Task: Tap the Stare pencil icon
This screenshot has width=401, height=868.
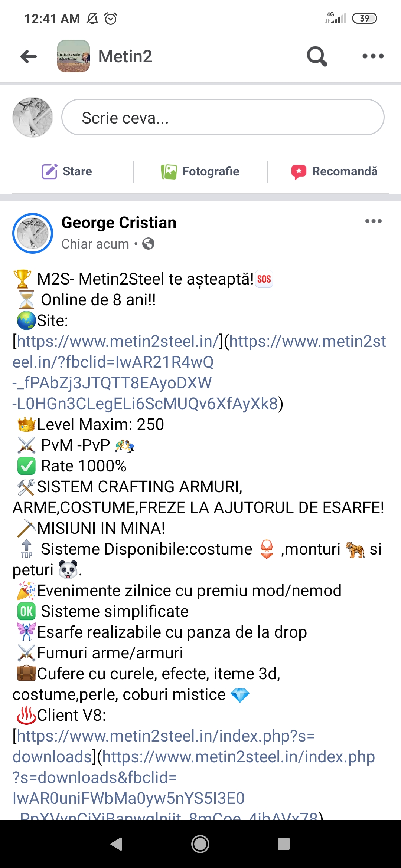Action: click(49, 171)
